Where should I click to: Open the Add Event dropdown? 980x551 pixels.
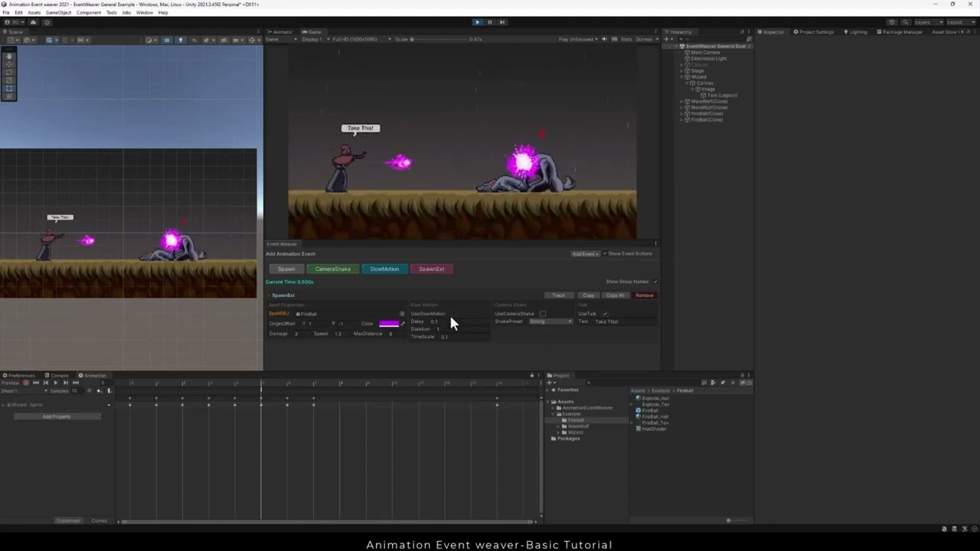pos(585,254)
